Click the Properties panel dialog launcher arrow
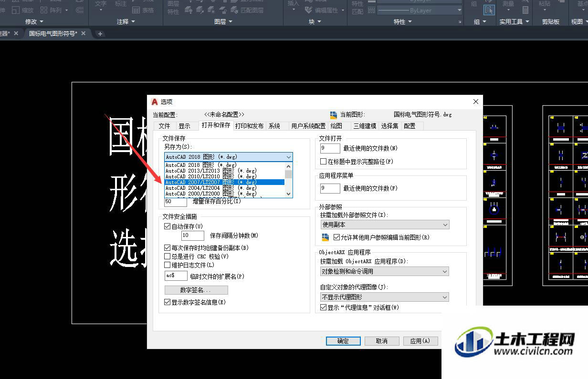The height and width of the screenshot is (379, 588). pyautogui.click(x=459, y=22)
